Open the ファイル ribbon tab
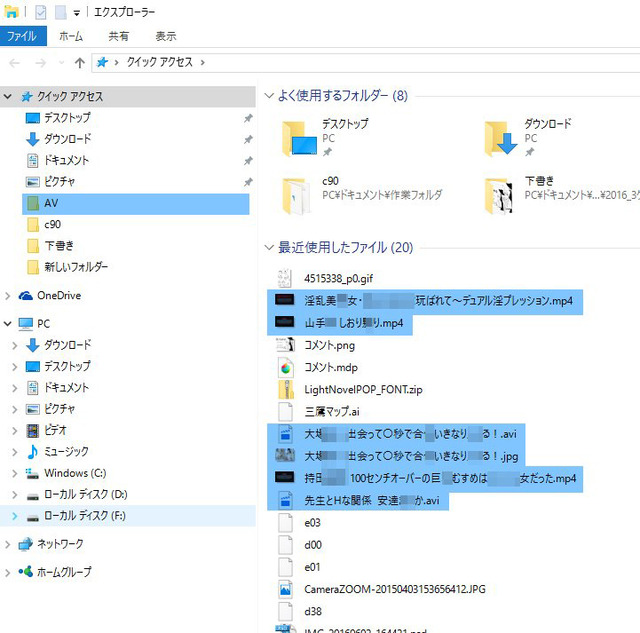 click(x=23, y=36)
